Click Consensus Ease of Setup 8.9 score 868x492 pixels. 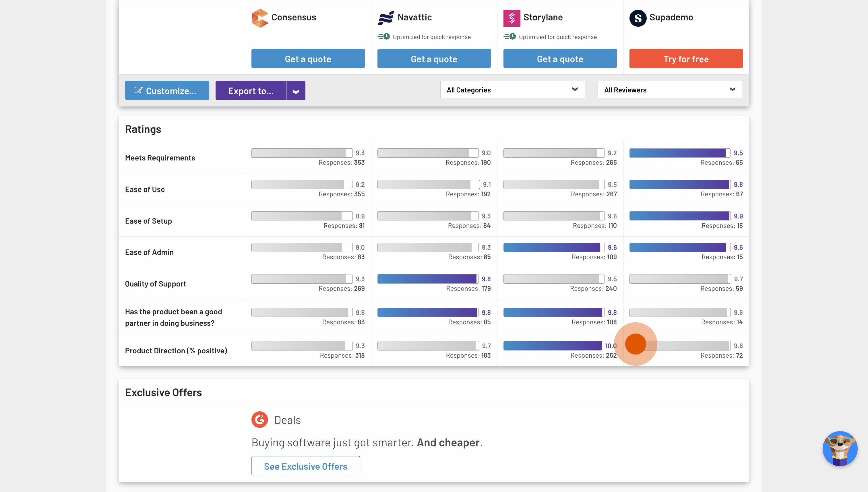[x=360, y=216]
